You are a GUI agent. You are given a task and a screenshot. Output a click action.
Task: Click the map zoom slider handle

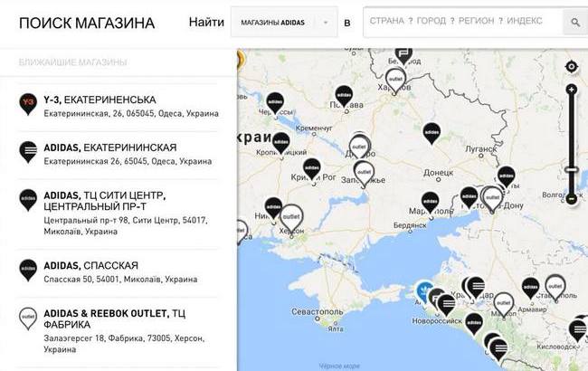pyautogui.click(x=571, y=169)
